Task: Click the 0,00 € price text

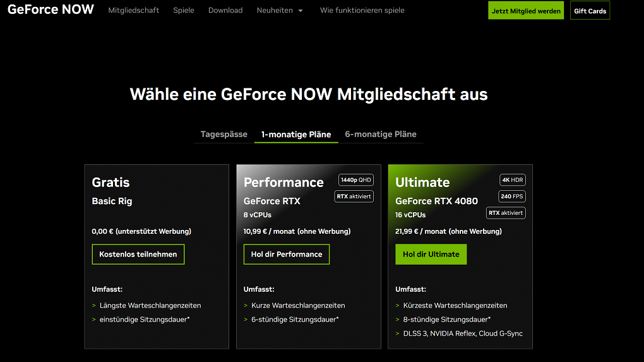Action: [x=141, y=231]
